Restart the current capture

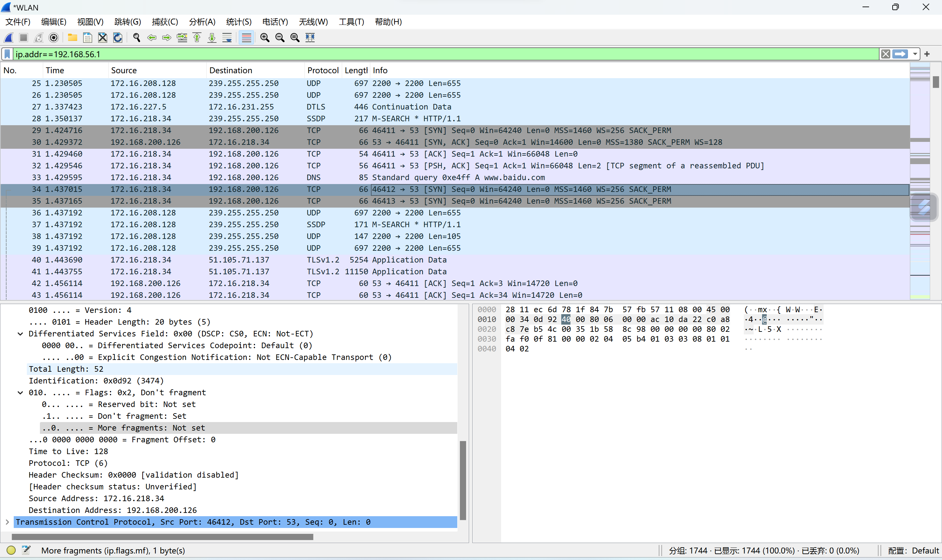point(39,37)
